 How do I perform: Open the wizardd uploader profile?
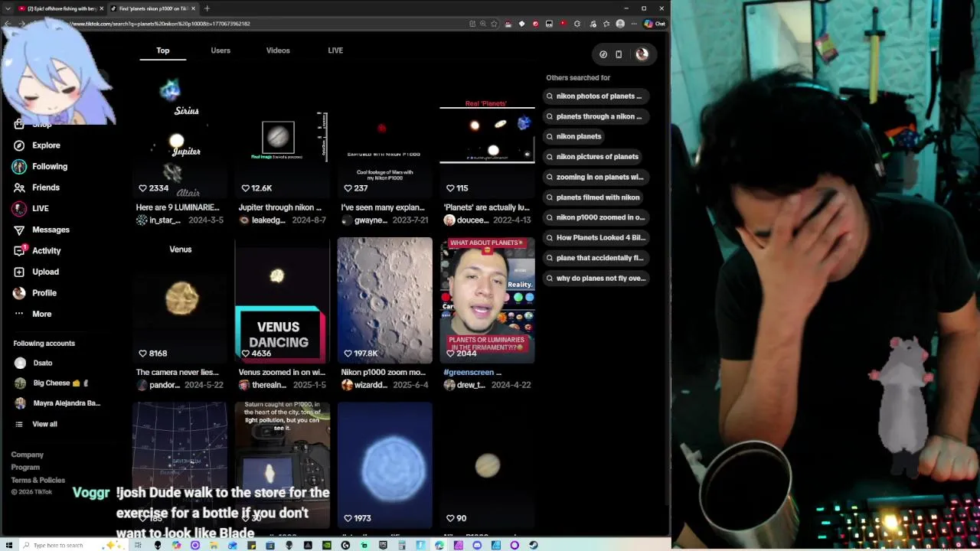(364, 385)
